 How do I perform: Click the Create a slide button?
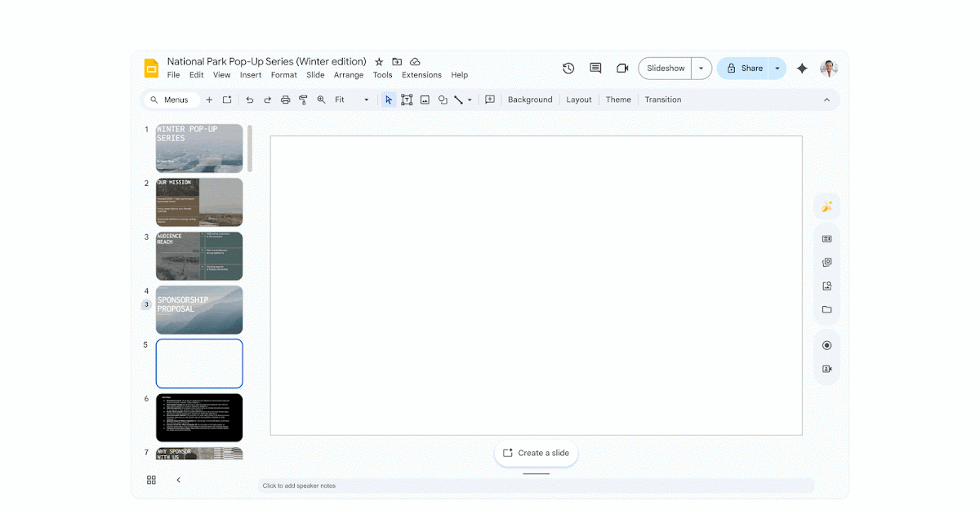click(x=536, y=453)
